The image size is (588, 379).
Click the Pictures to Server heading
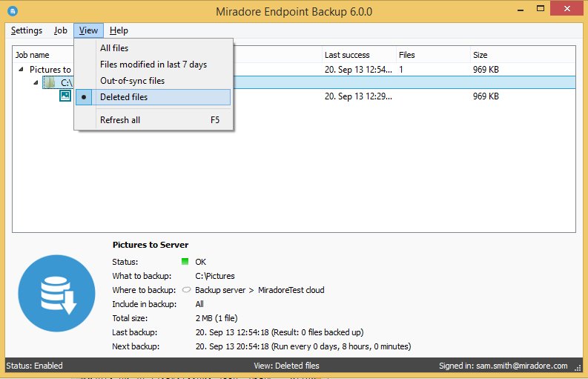coord(151,245)
